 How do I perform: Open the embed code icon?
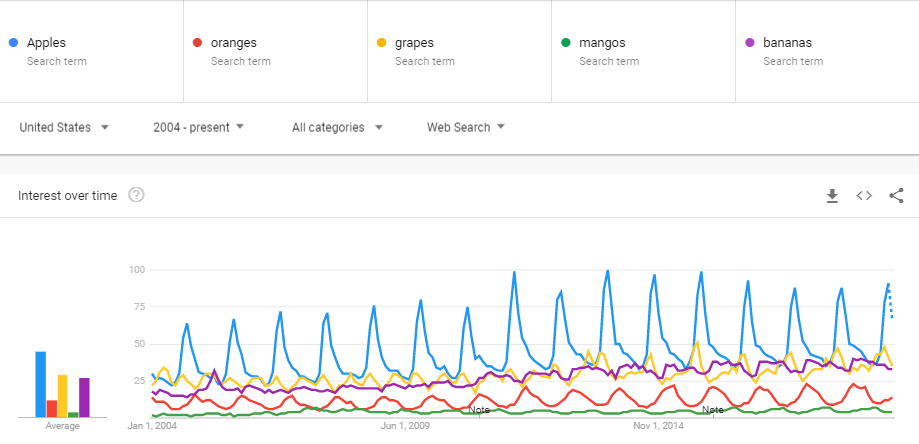pos(864,196)
